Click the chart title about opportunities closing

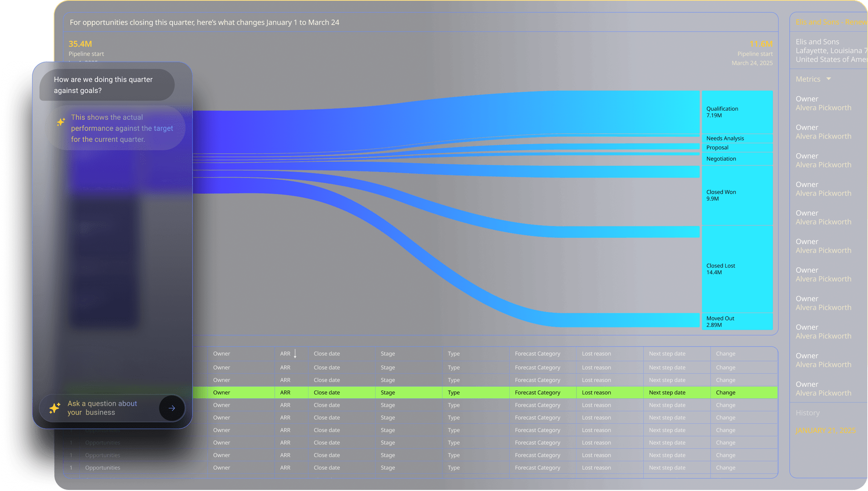coord(205,22)
